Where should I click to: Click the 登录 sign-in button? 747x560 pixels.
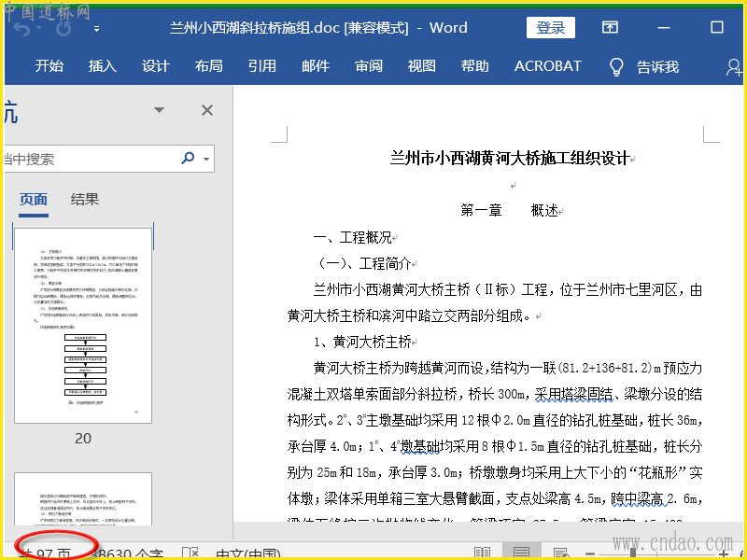click(550, 28)
